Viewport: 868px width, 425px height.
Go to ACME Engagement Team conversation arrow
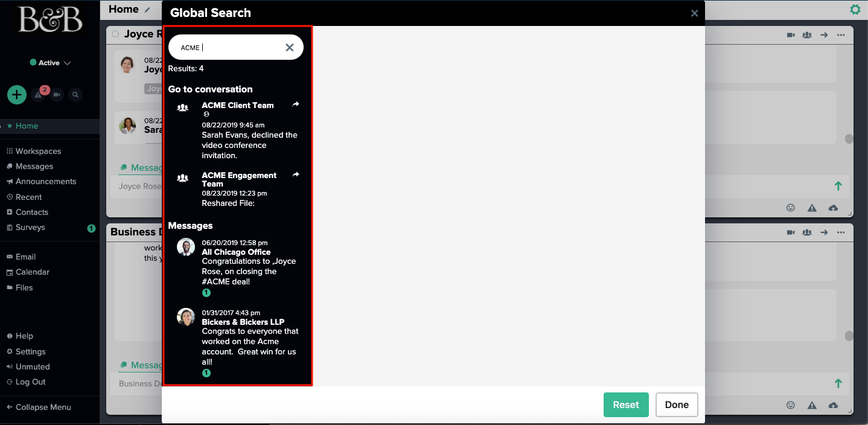click(x=296, y=174)
